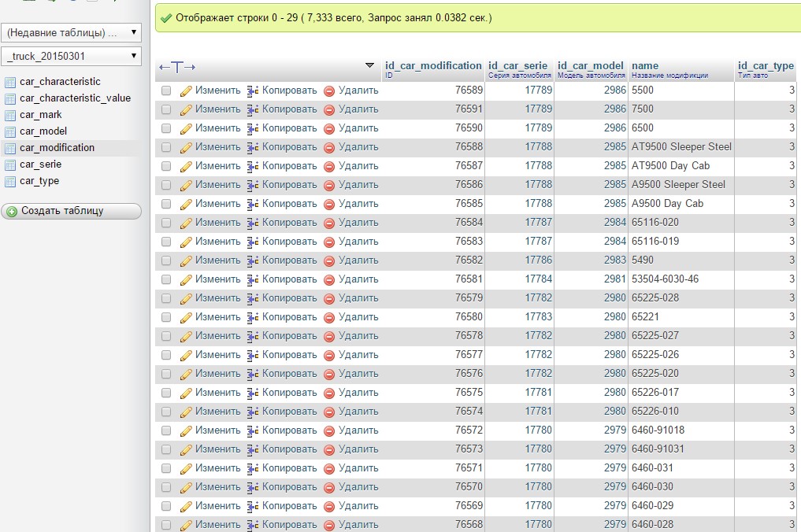Click the delete icon in 65225-028 row
Screen dimensions: 801x532
(x=329, y=299)
